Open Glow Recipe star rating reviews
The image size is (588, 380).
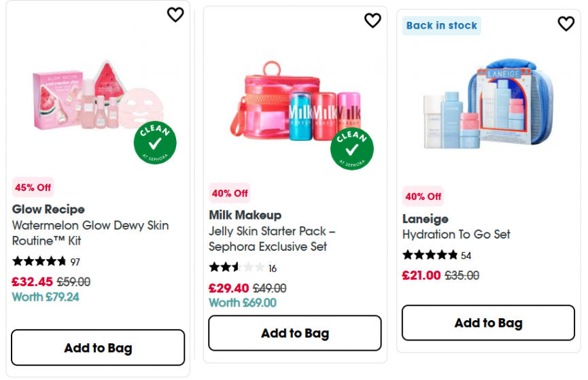coord(39,262)
